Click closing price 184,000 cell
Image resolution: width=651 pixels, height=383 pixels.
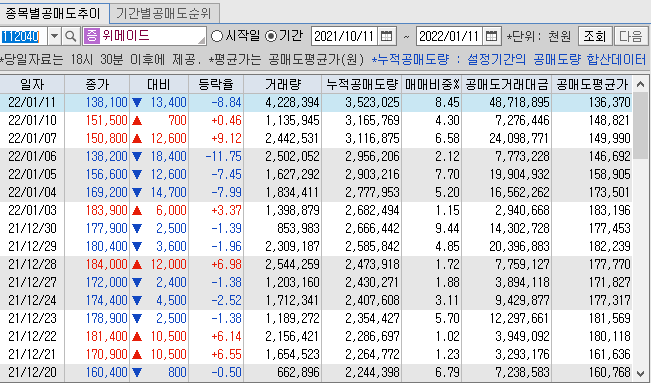(x=97, y=264)
